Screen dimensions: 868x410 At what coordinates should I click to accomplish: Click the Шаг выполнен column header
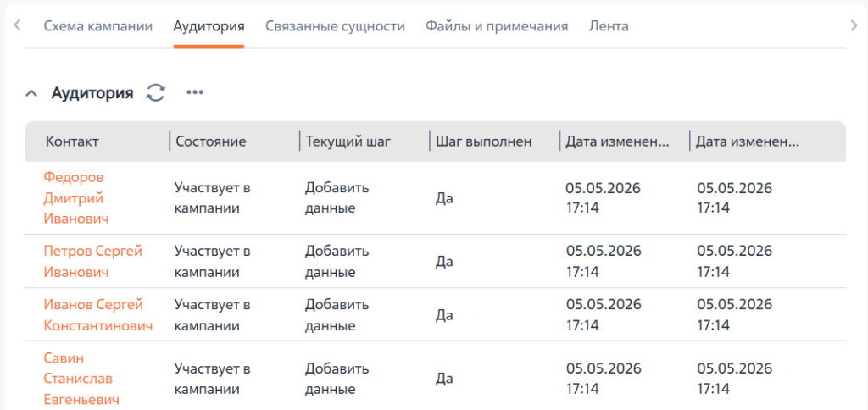(x=484, y=141)
